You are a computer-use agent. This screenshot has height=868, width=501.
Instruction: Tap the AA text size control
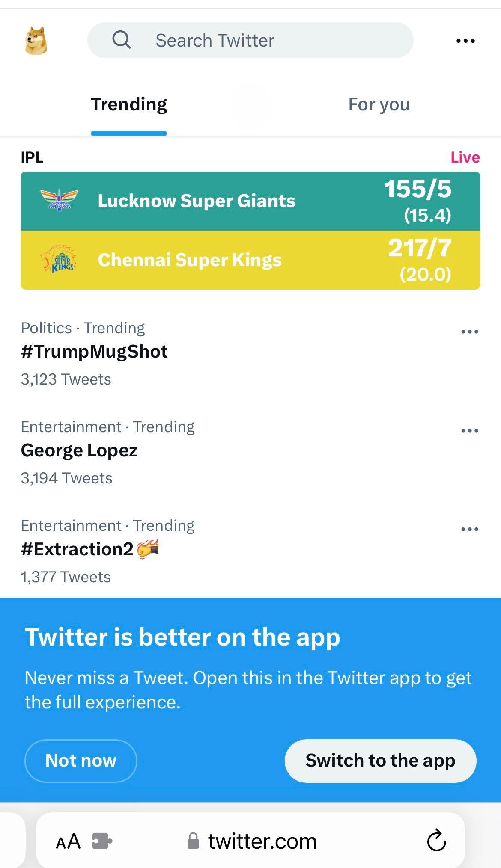tap(68, 841)
